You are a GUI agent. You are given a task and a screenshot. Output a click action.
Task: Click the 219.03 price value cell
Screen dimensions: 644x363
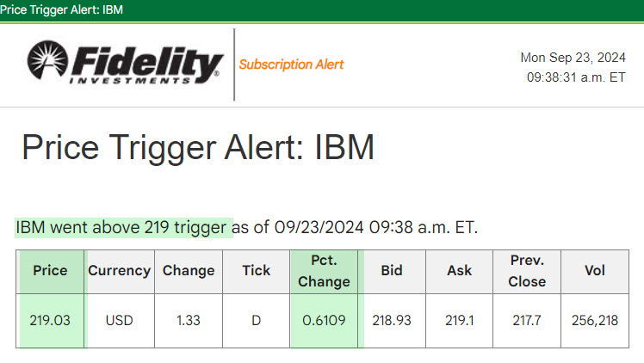point(50,320)
